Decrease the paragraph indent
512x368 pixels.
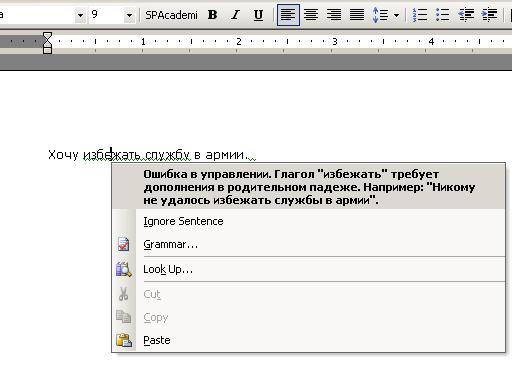pos(466,15)
